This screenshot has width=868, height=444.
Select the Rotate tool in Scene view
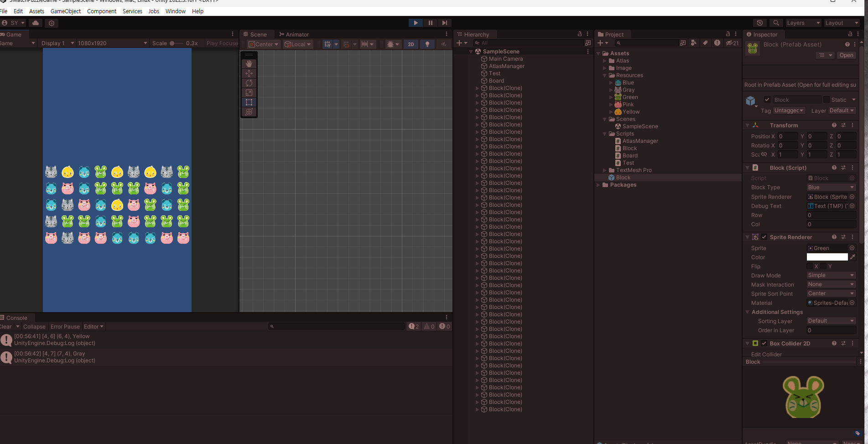[249, 83]
